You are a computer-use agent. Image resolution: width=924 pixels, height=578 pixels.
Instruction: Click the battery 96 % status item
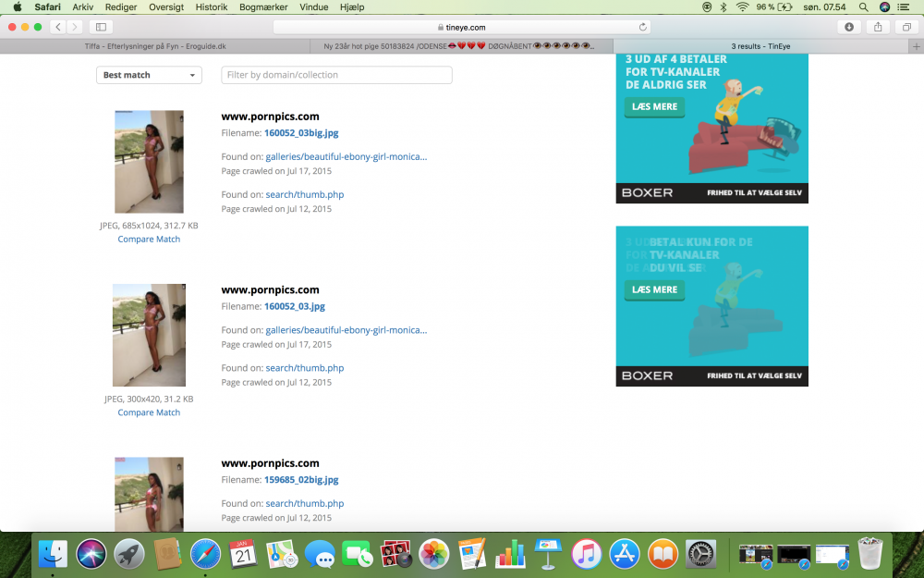774,7
